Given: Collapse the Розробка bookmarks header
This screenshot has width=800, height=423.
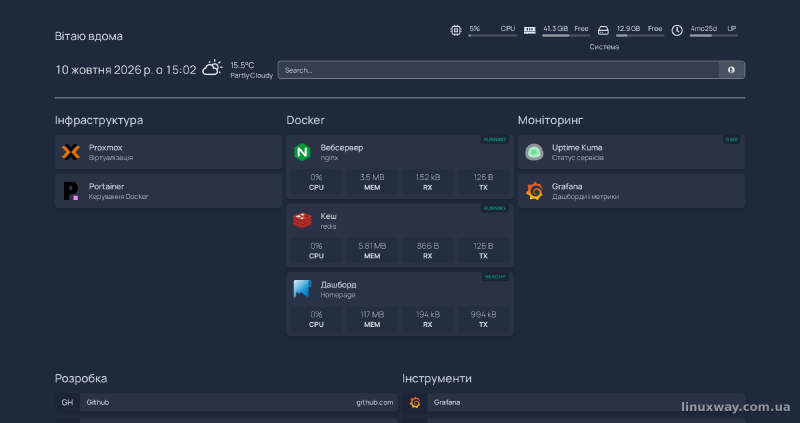Looking at the screenshot, I should (x=81, y=379).
